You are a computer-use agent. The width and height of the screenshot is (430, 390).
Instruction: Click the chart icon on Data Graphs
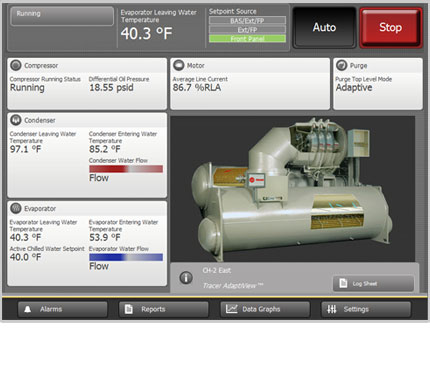pyautogui.click(x=231, y=309)
